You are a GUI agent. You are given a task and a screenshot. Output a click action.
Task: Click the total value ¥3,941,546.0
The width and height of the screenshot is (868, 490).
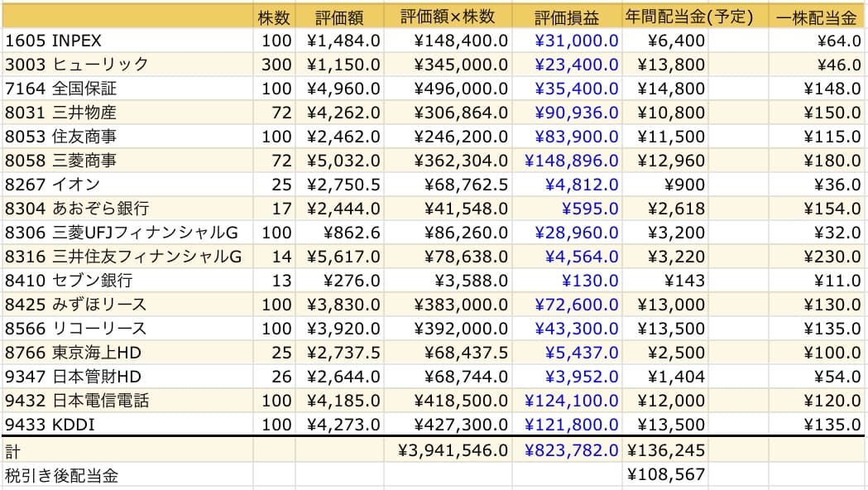(448, 450)
